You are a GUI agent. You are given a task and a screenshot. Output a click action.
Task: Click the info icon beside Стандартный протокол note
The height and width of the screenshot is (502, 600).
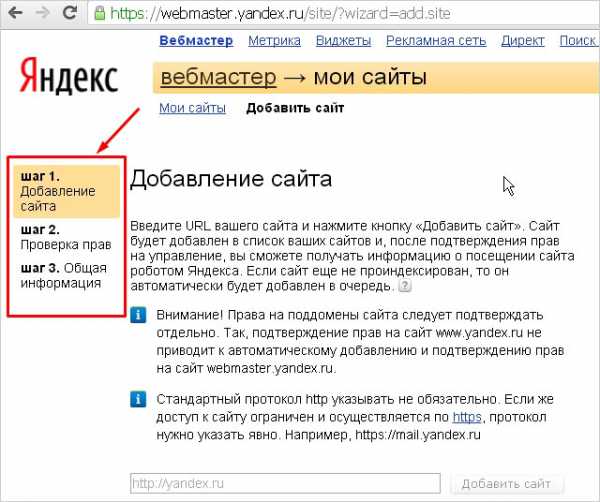[x=139, y=399]
